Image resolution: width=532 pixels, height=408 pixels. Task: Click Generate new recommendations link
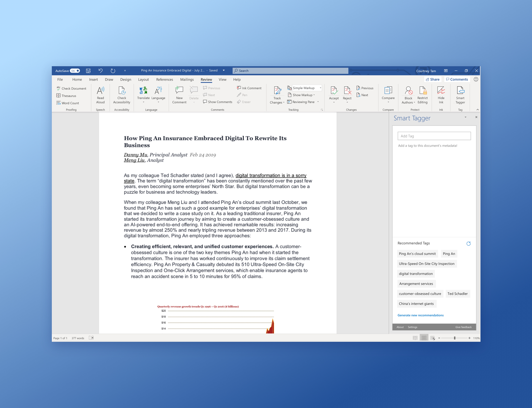[x=421, y=315]
